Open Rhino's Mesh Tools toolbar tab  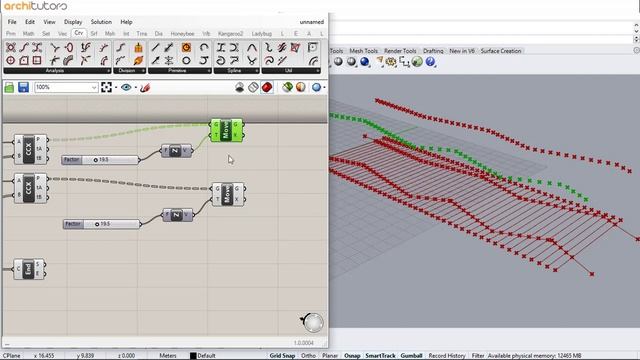tap(363, 51)
